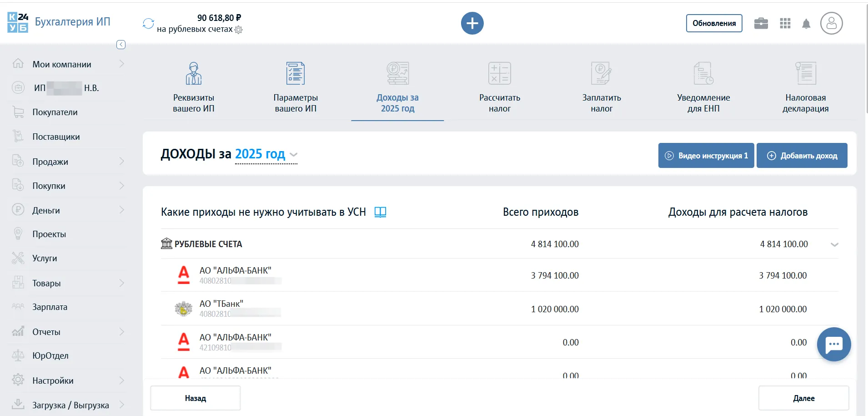Open the apps grid menu

point(785,23)
